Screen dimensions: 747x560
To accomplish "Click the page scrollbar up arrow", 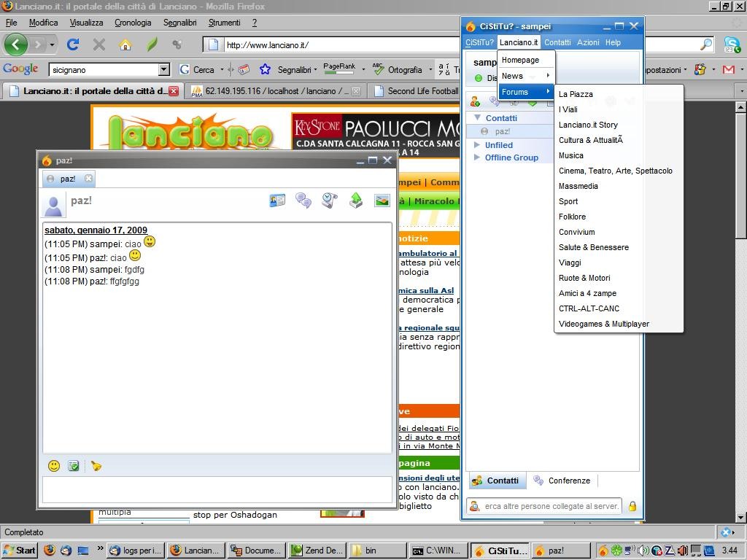I will pos(741,107).
